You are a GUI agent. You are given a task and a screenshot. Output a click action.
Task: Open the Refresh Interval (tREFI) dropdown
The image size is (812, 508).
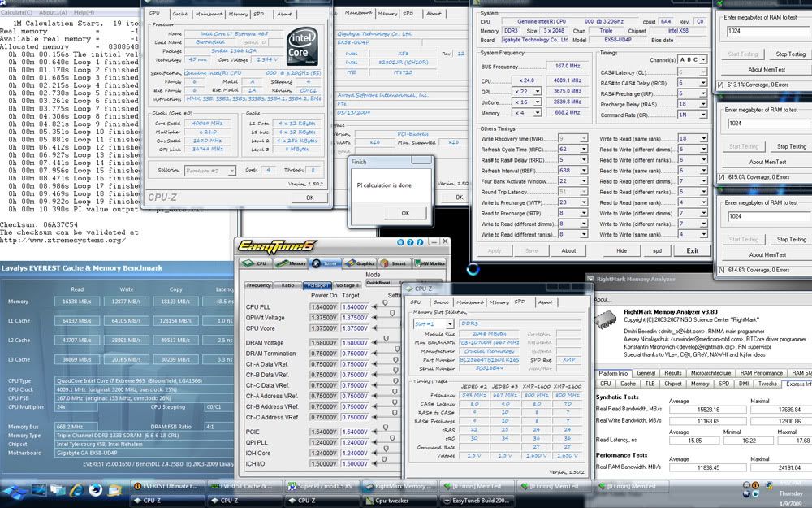[584, 170]
